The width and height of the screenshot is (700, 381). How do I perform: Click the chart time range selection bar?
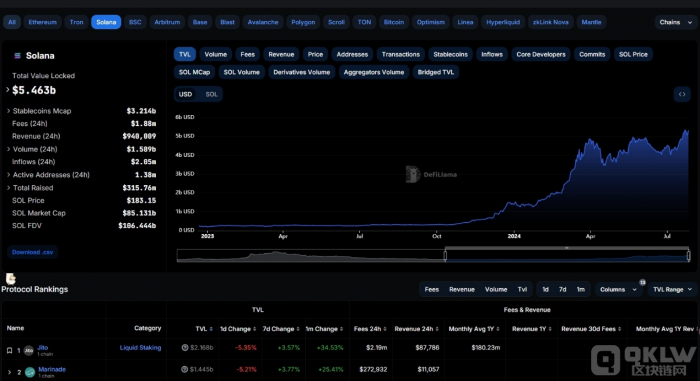coord(567,248)
